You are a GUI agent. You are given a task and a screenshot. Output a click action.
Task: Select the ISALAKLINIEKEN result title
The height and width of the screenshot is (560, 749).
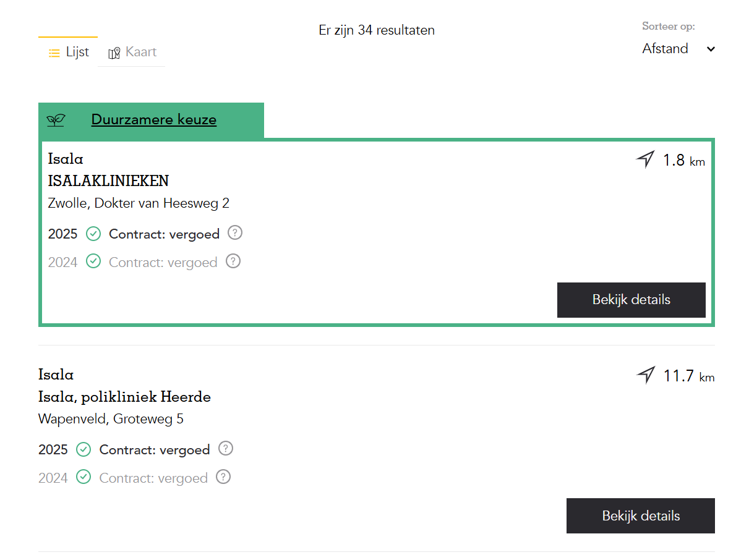click(x=108, y=181)
